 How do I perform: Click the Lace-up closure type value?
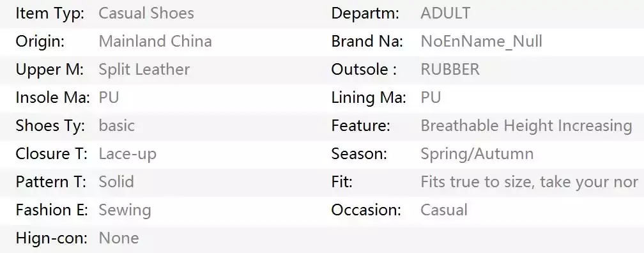click(128, 153)
